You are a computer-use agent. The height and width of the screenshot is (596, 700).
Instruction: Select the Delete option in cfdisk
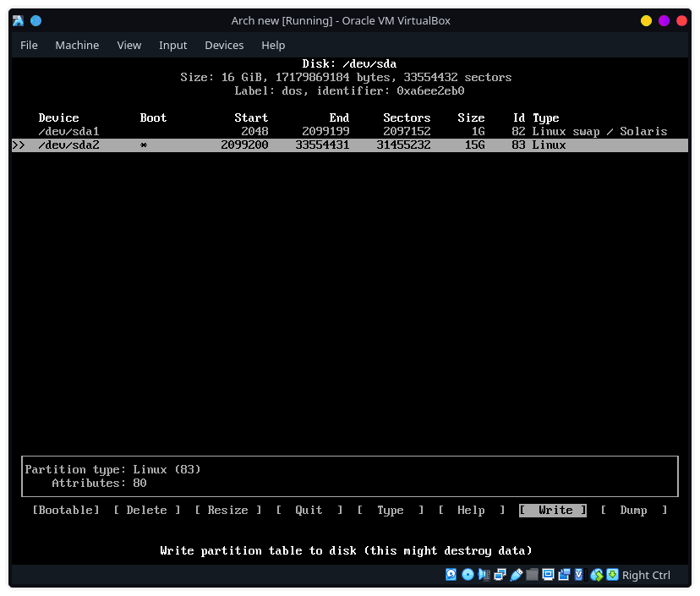tap(147, 510)
